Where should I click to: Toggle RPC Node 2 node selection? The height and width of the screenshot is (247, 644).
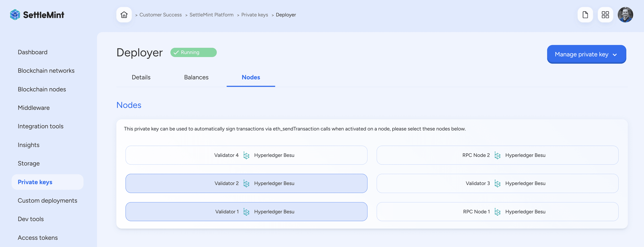tap(497, 155)
